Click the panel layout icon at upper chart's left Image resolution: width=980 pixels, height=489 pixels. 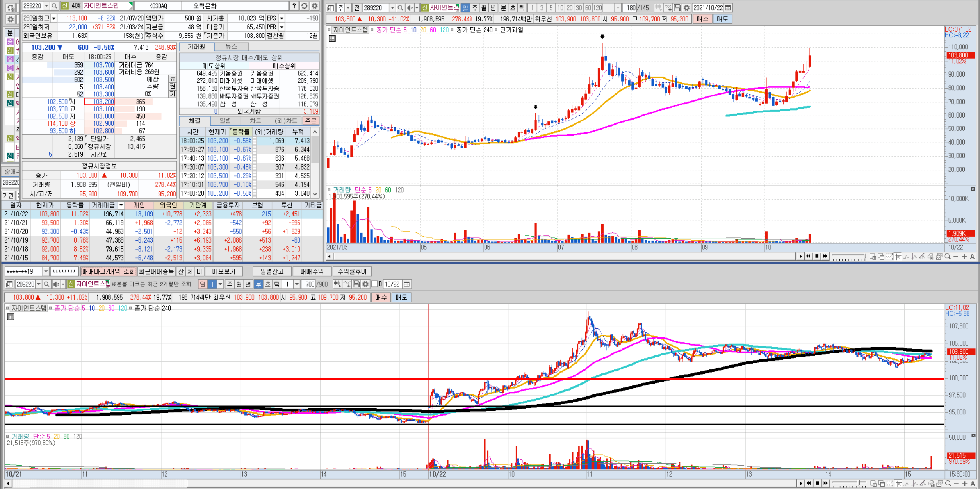331,8
